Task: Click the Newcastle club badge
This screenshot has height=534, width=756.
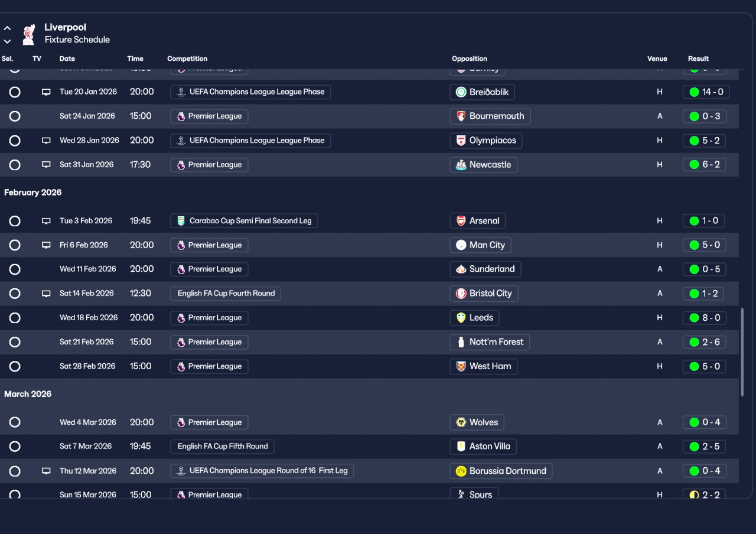Action: coord(461,165)
